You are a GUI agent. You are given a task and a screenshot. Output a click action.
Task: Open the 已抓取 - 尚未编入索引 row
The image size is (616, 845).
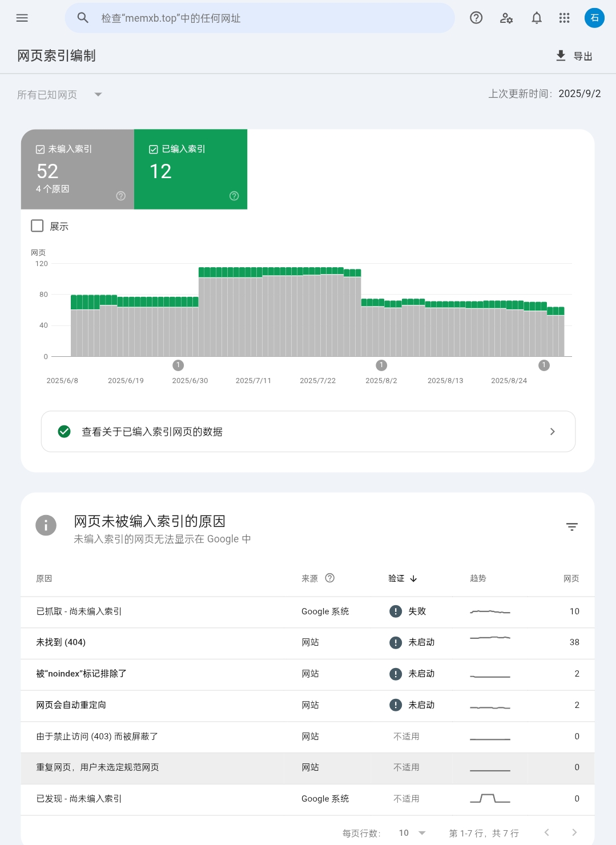(x=171, y=611)
